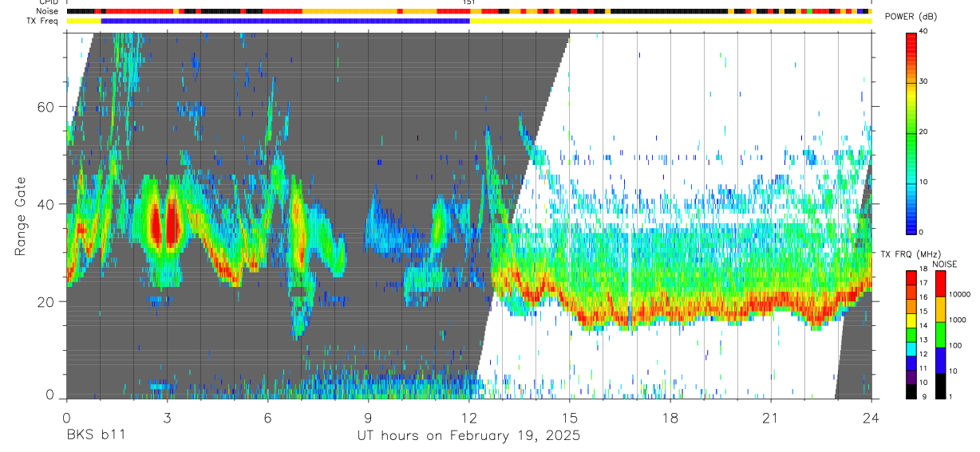
Task: Click the Noise label at top left
Action: click(37, 12)
